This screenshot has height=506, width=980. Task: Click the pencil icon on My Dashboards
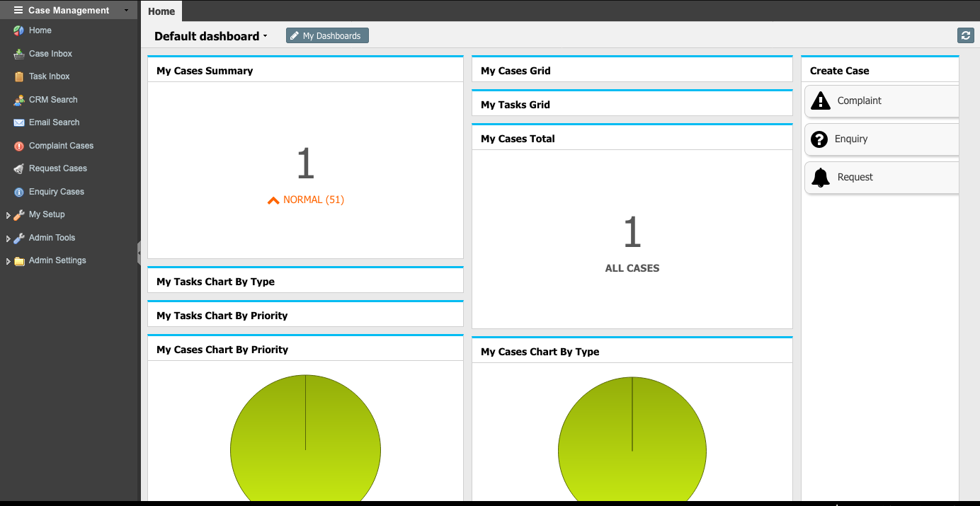click(295, 35)
